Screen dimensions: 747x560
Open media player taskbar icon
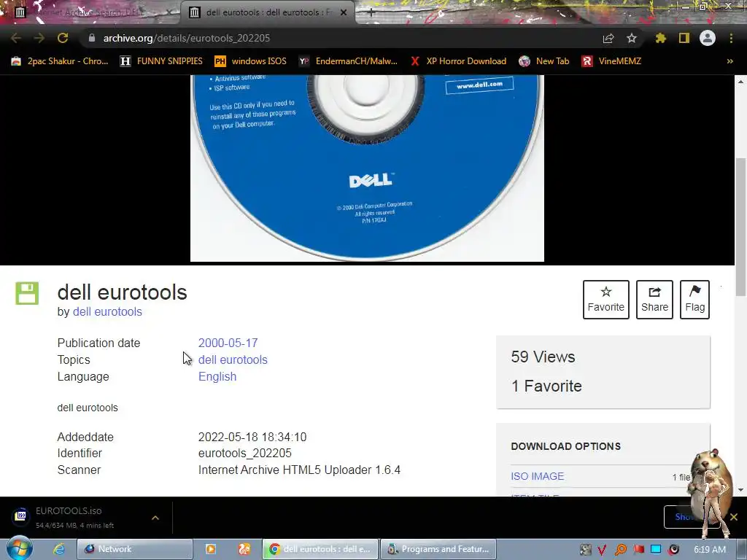tap(210, 549)
